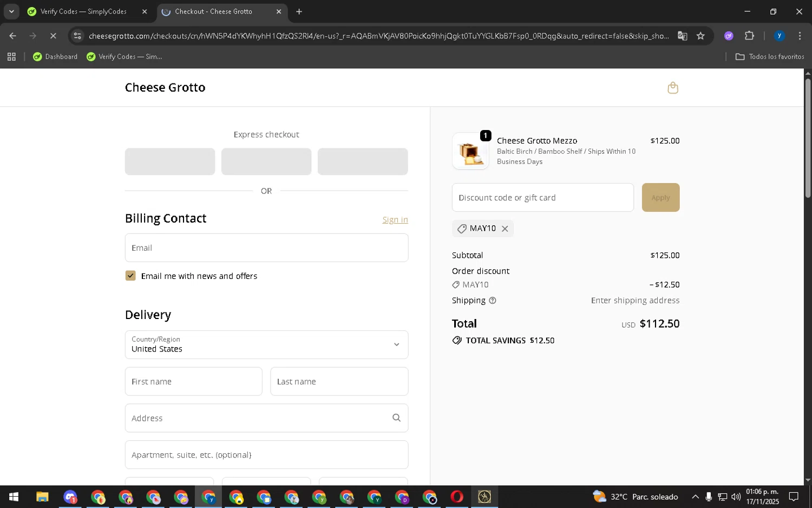This screenshot has width=812, height=508.
Task: Focus the Address field
Action: 266,418
